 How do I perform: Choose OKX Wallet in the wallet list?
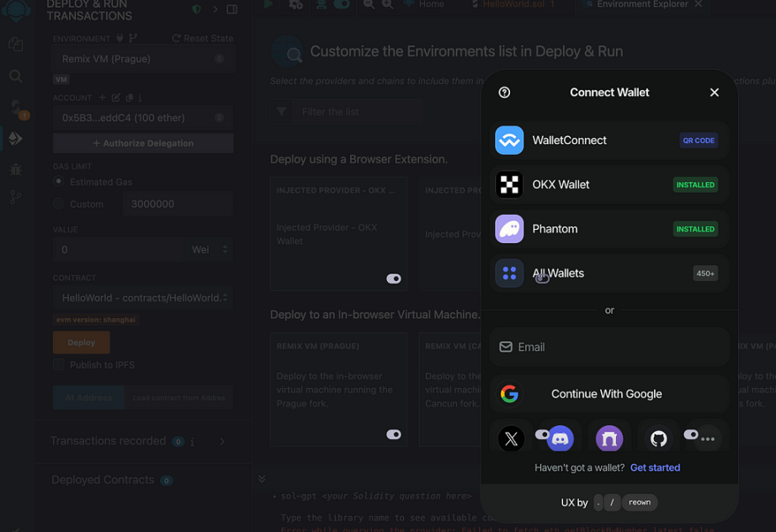(x=609, y=184)
